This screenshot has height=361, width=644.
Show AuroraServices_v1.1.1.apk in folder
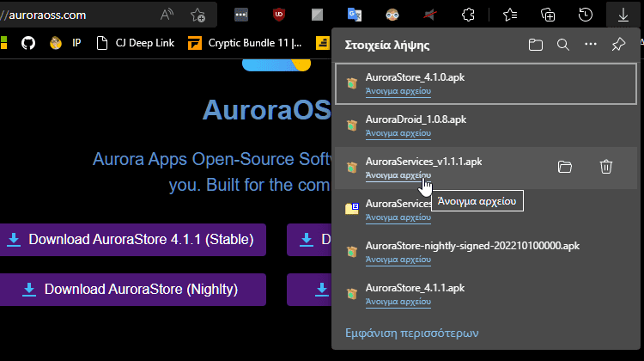(x=565, y=167)
